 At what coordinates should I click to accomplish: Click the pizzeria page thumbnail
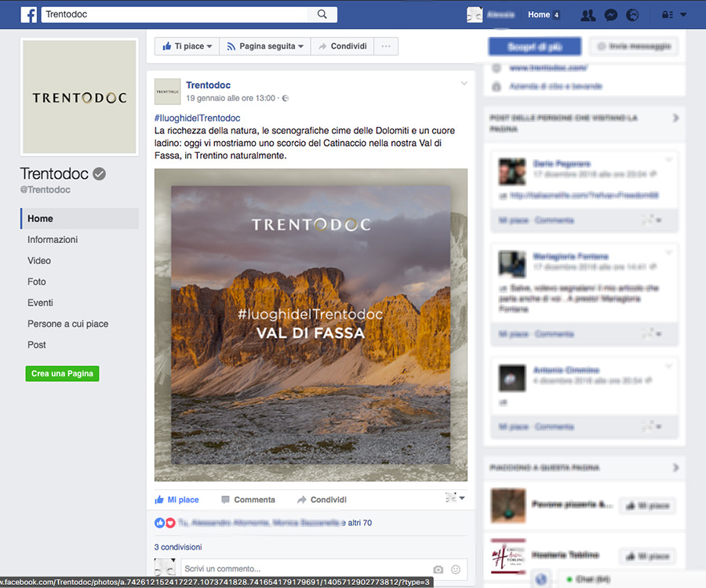pyautogui.click(x=508, y=506)
